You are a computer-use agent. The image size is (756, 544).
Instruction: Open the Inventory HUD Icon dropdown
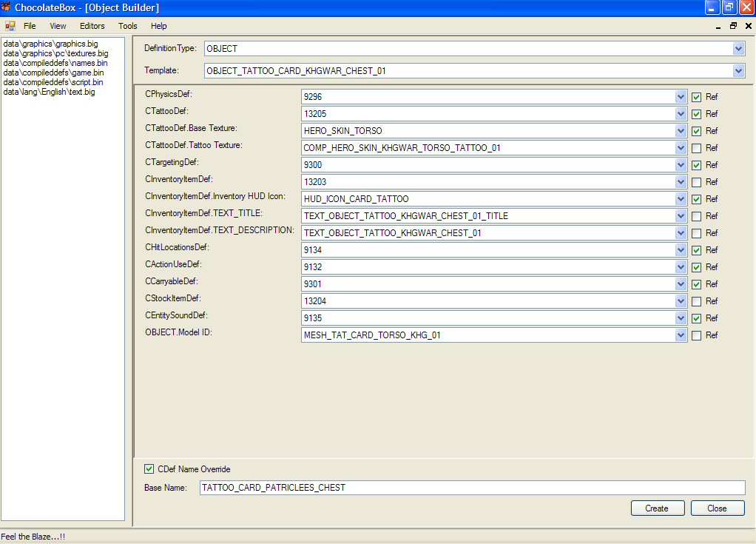coord(681,199)
